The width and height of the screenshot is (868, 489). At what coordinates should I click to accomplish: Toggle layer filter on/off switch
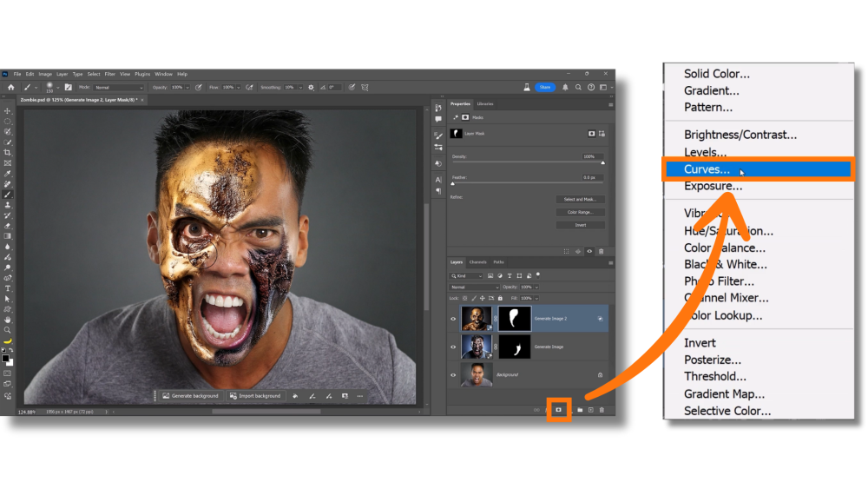pos(538,274)
